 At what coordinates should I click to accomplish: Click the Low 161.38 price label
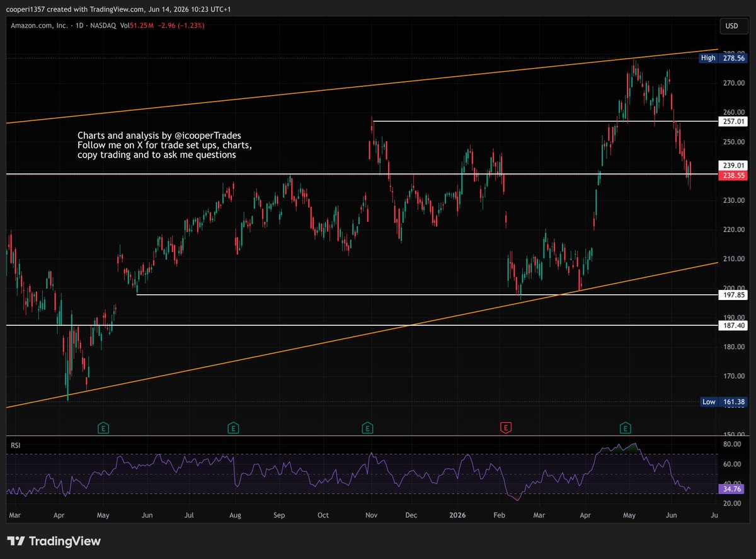pyautogui.click(x=723, y=401)
